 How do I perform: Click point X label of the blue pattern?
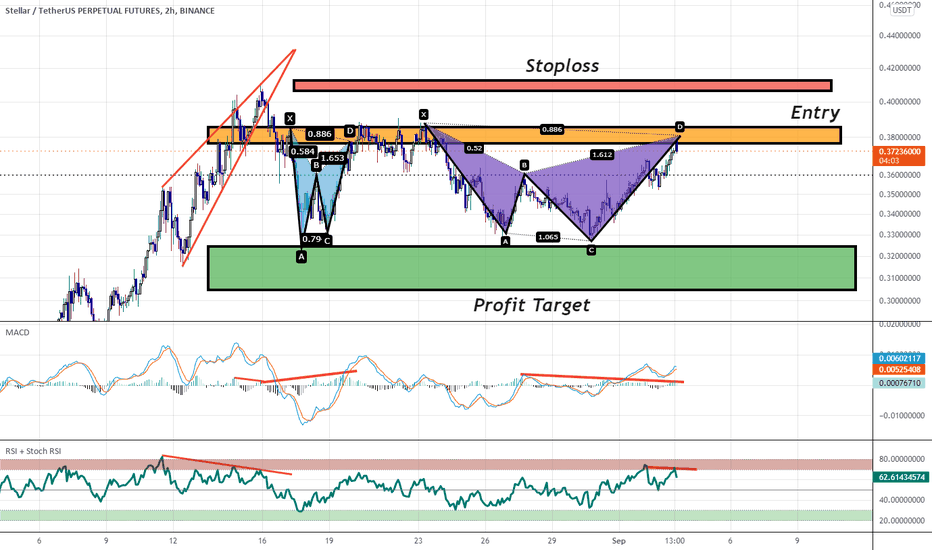click(x=289, y=118)
